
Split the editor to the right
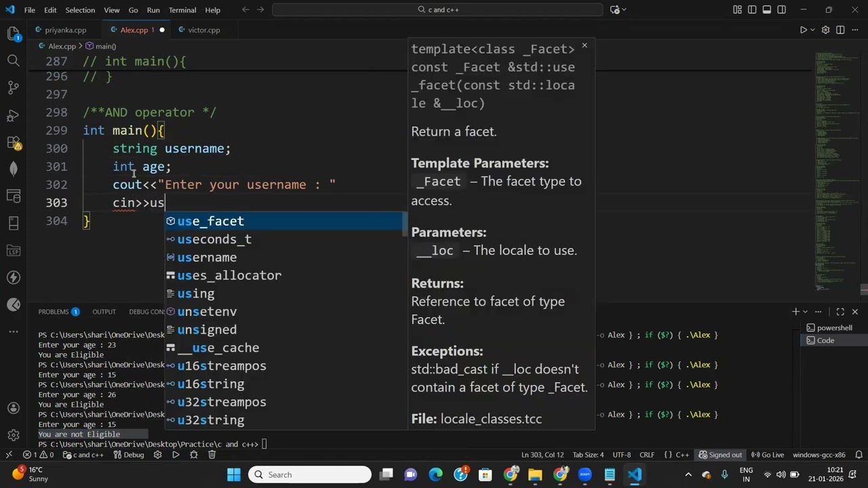(x=840, y=30)
